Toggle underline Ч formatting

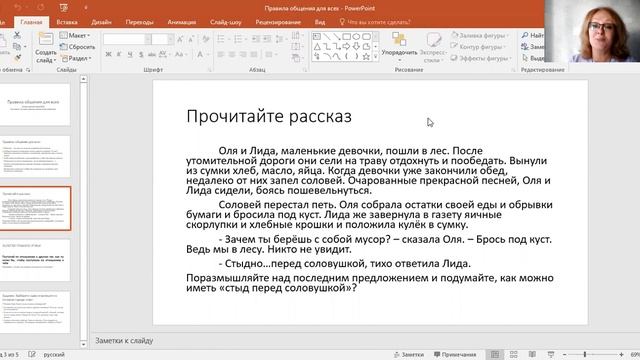[130, 54]
